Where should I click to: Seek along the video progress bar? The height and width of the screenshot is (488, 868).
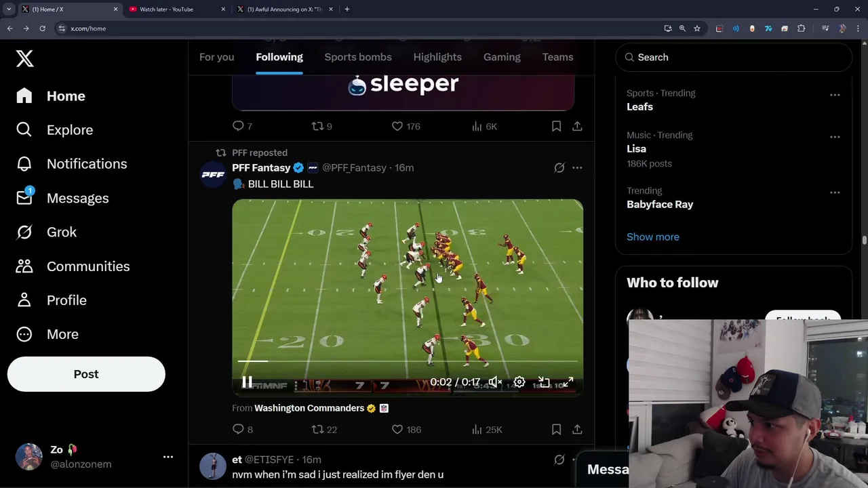[408, 361]
